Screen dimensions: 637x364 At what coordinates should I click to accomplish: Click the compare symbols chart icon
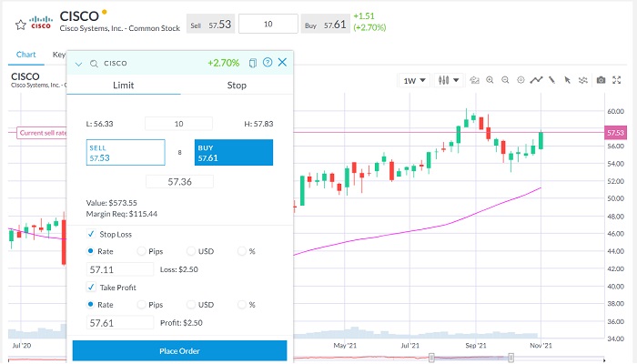point(474,80)
